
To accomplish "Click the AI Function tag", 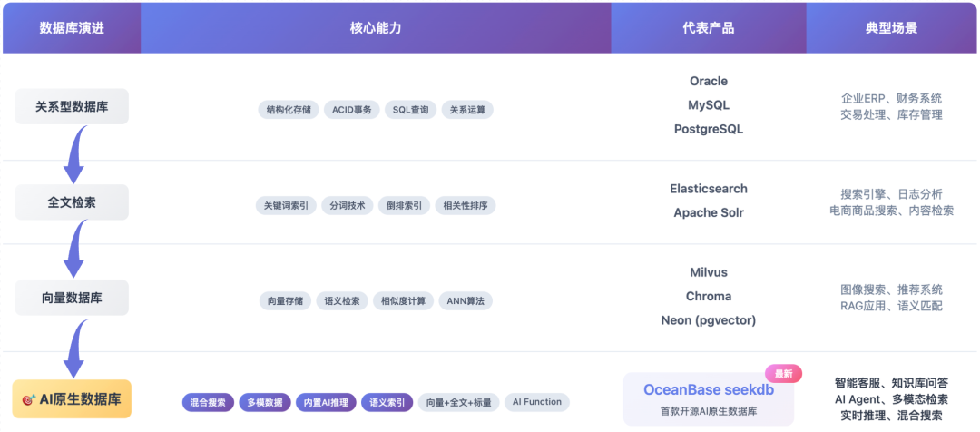I will tap(537, 402).
